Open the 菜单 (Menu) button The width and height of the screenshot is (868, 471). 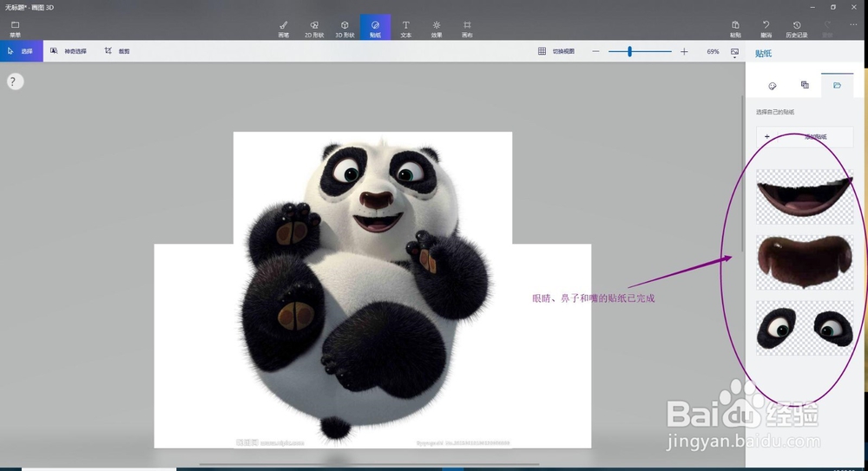click(15, 29)
